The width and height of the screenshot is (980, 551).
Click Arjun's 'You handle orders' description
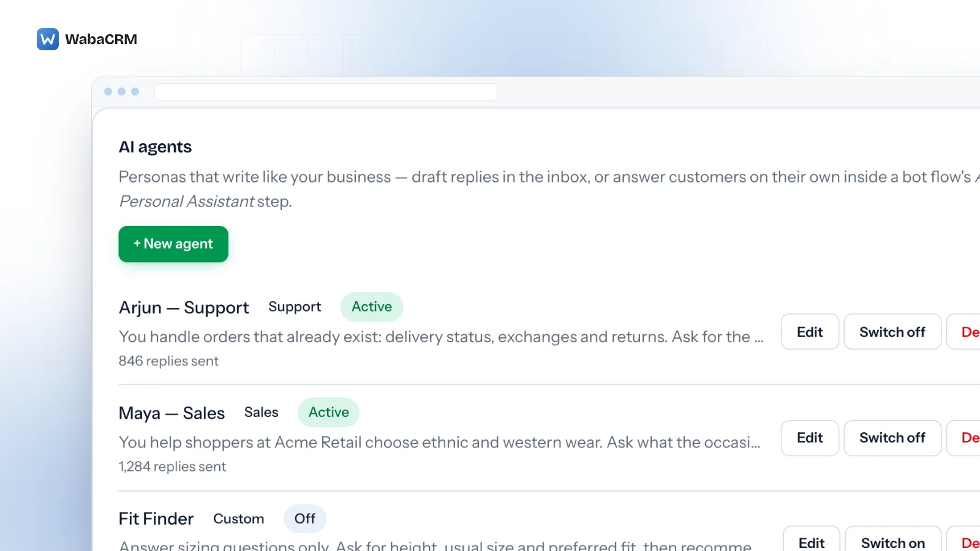pyautogui.click(x=441, y=337)
